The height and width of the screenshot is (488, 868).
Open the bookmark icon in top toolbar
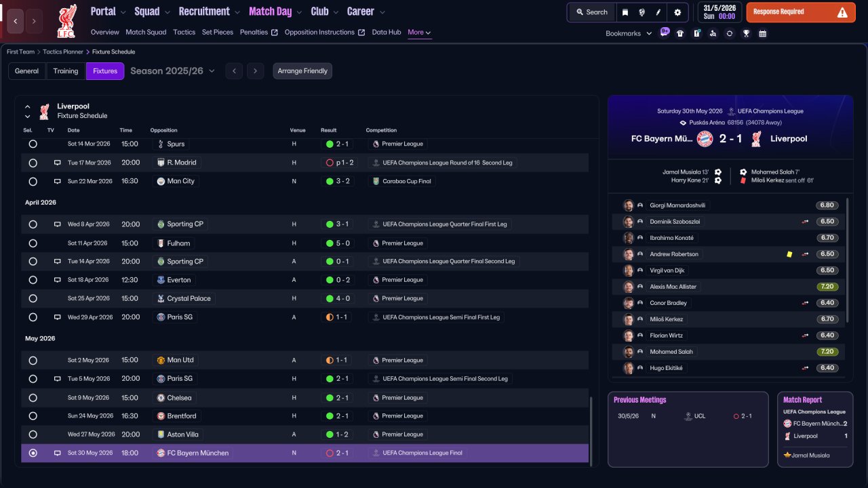tap(625, 12)
